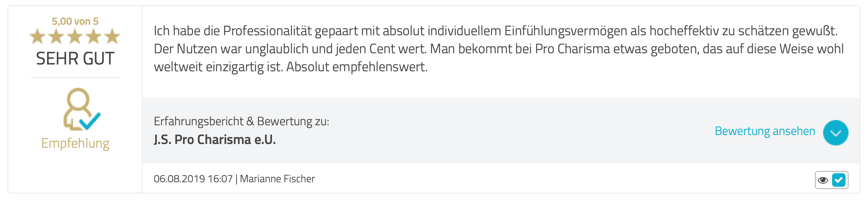The height and width of the screenshot is (201, 868).
Task: Click the author name Marianne Fischer
Action: (x=277, y=178)
